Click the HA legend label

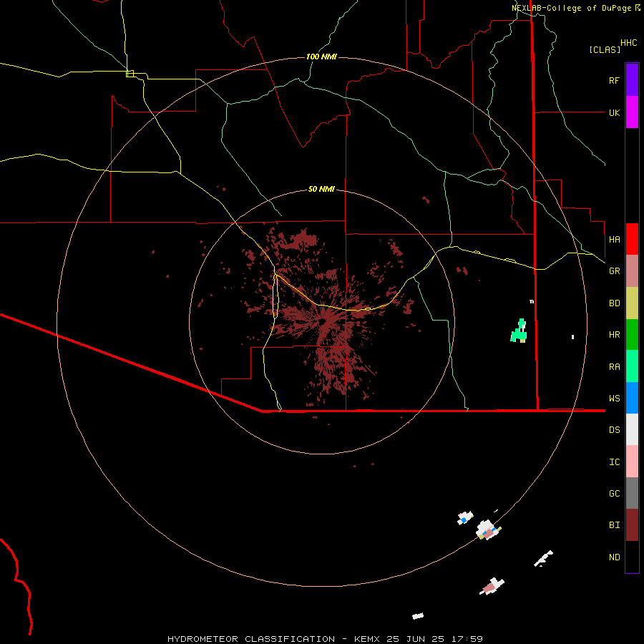tap(614, 239)
